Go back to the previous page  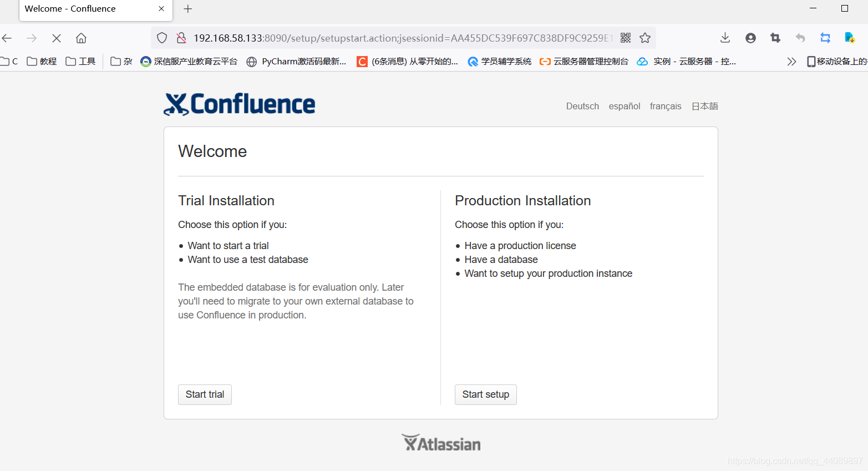pyautogui.click(x=7, y=38)
